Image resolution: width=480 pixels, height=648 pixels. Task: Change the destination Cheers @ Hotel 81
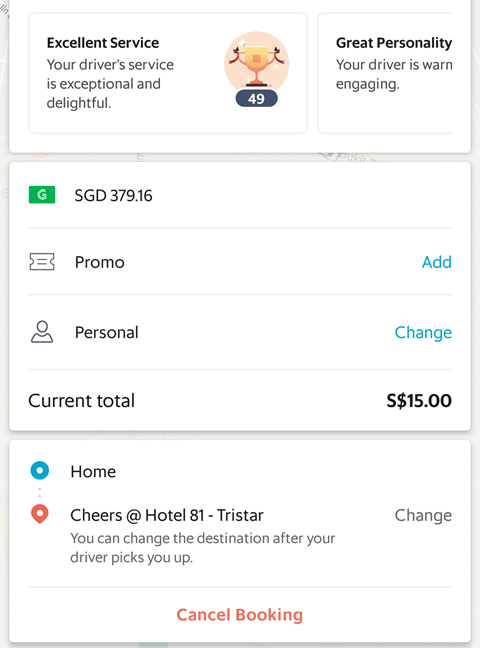(x=423, y=515)
